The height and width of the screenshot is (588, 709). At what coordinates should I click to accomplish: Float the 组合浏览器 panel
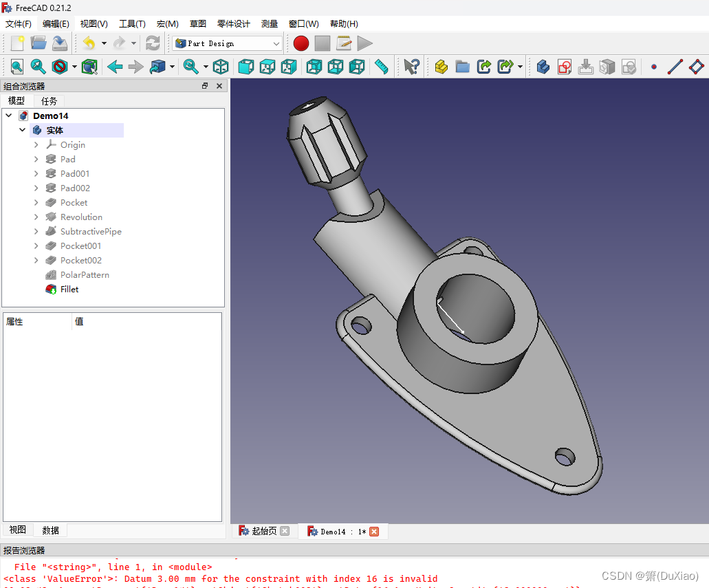point(205,86)
